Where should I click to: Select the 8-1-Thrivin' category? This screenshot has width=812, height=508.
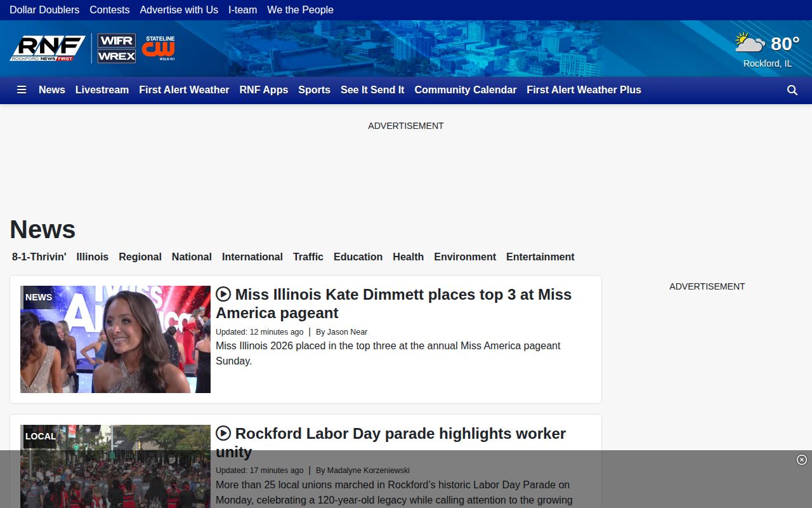39,257
